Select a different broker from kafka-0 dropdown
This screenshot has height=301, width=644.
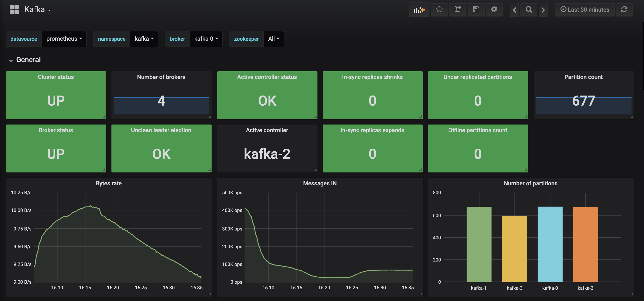click(206, 39)
